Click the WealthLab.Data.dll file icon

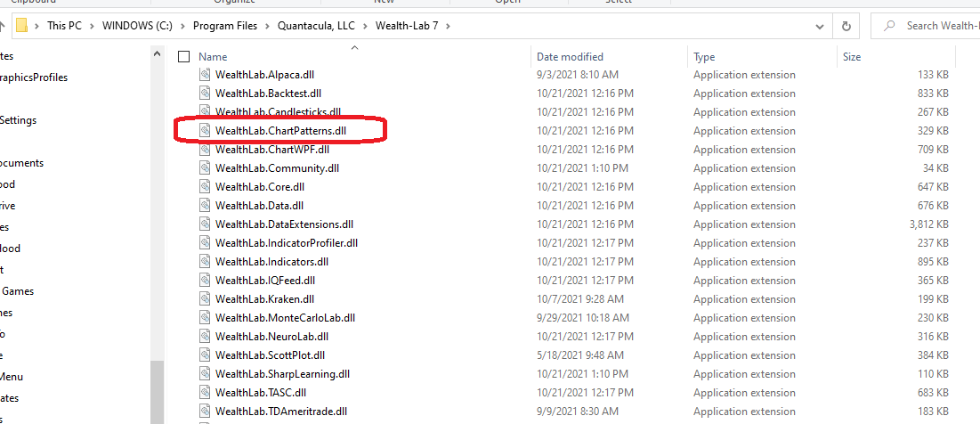206,206
